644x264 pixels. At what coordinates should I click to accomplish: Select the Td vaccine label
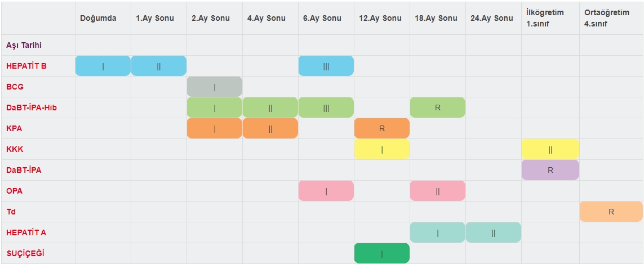click(10, 212)
